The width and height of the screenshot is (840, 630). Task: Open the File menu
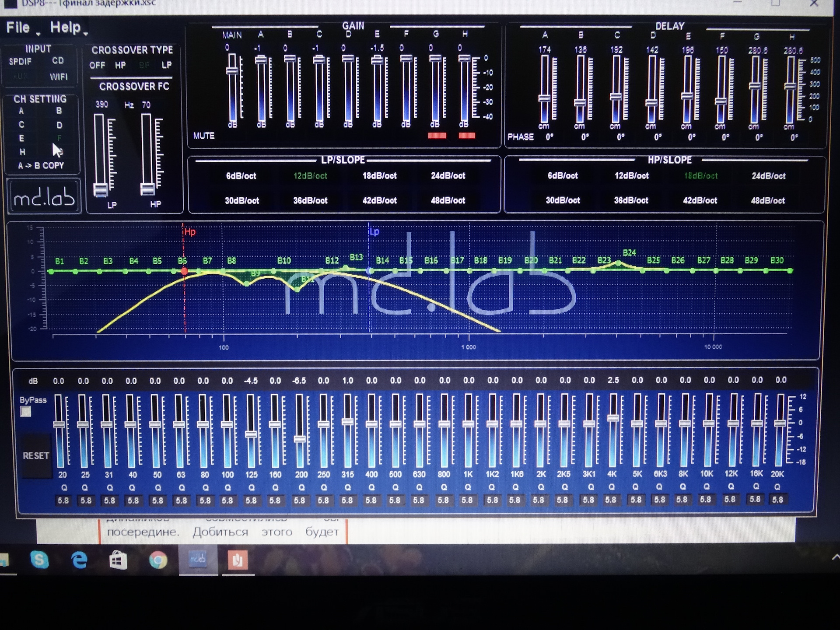point(18,28)
